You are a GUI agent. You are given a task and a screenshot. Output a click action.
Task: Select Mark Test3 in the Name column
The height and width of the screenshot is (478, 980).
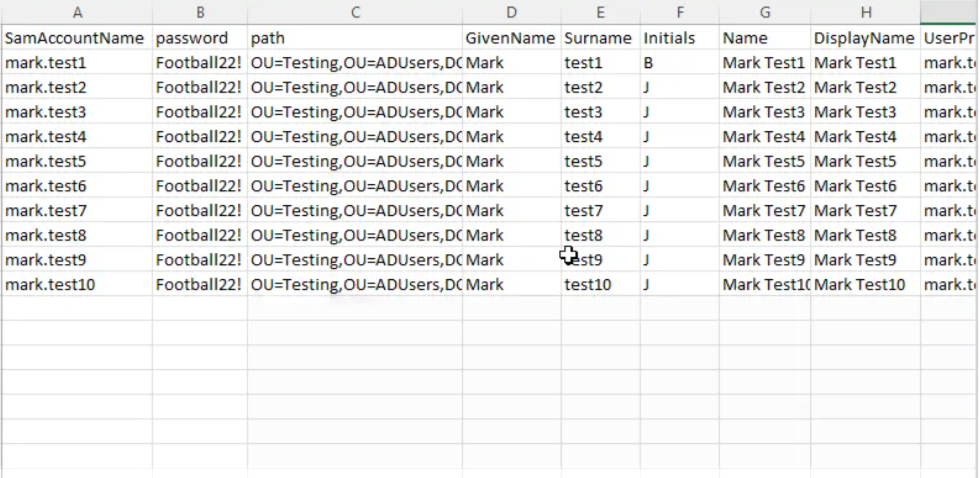(x=764, y=112)
